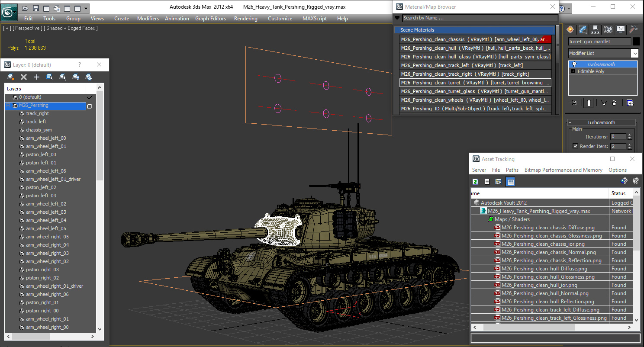The height and width of the screenshot is (347, 644).
Task: Open the Graph Editors menu
Action: point(211,19)
